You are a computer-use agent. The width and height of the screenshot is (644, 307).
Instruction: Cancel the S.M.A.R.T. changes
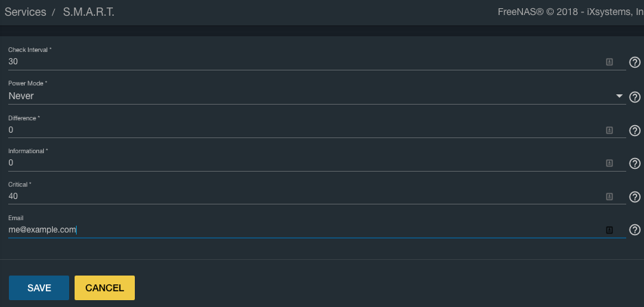(105, 288)
